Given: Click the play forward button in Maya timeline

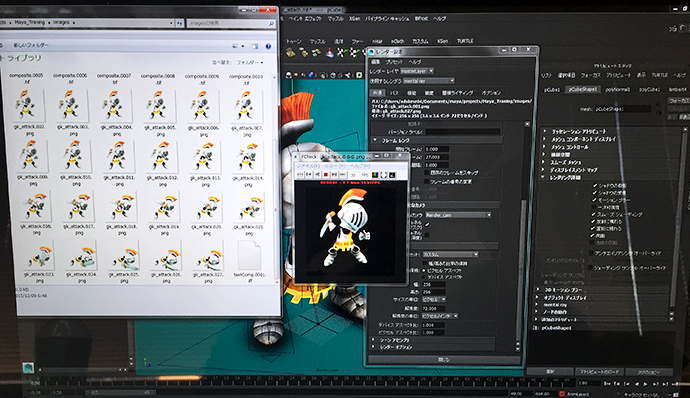Looking at the screenshot, I should pyautogui.click(x=646, y=384).
